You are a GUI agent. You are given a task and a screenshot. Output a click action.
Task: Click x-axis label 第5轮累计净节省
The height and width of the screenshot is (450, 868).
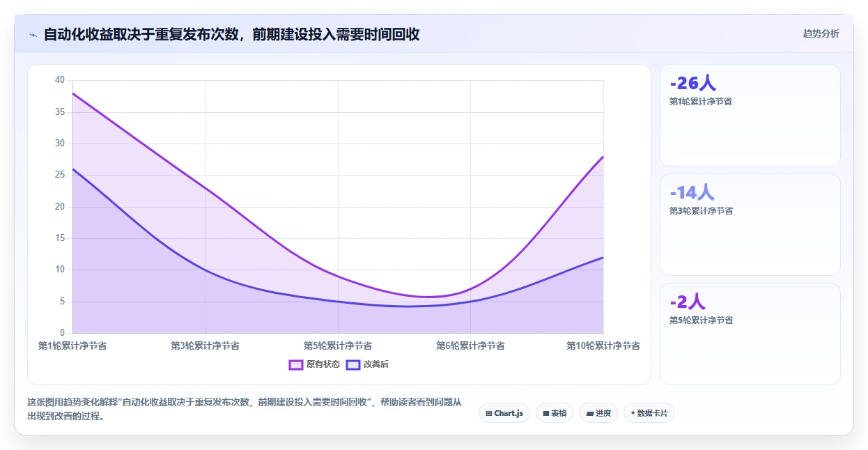tap(338, 346)
